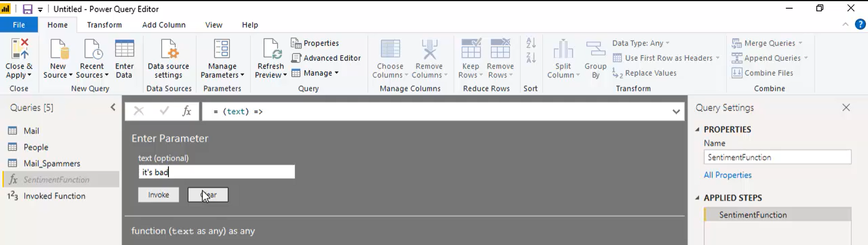
Task: Click the text (optional) input field
Action: [x=216, y=172]
